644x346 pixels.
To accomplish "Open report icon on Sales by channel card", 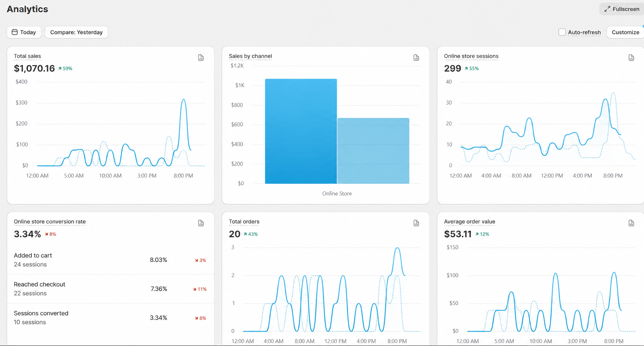I will click(x=416, y=58).
